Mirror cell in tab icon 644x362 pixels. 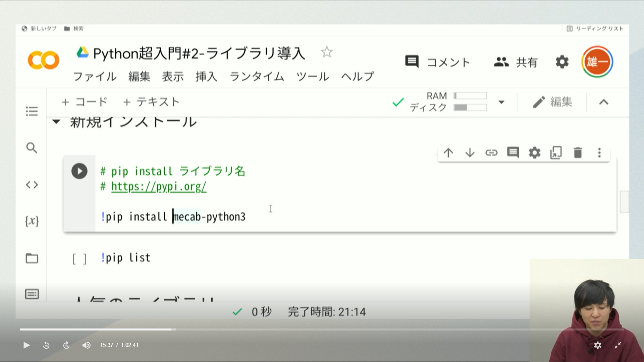(x=556, y=153)
